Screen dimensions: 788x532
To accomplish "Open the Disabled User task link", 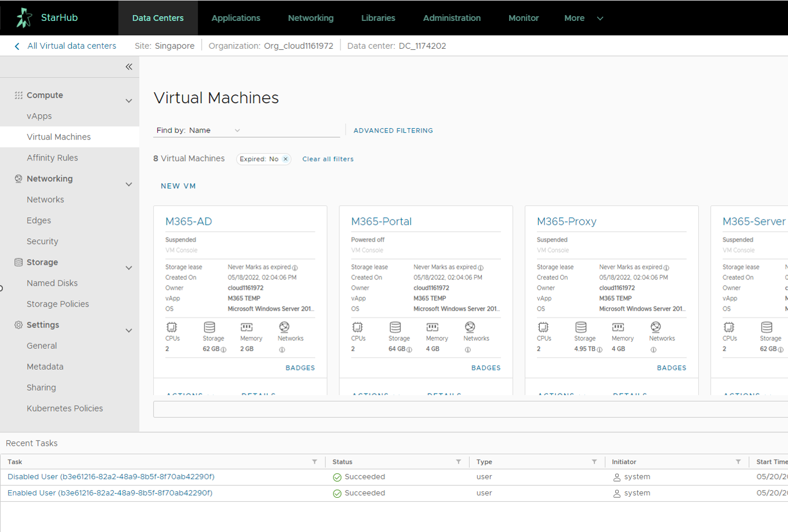I will (x=111, y=477).
